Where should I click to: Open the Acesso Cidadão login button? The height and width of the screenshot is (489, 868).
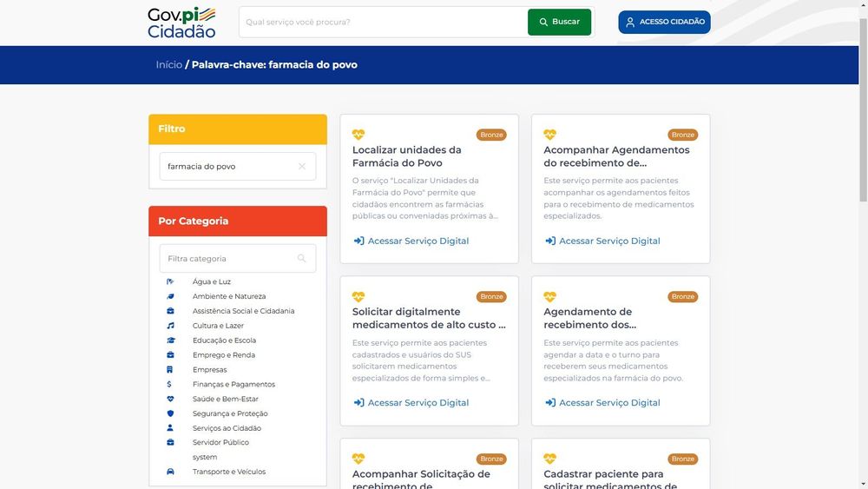click(664, 23)
